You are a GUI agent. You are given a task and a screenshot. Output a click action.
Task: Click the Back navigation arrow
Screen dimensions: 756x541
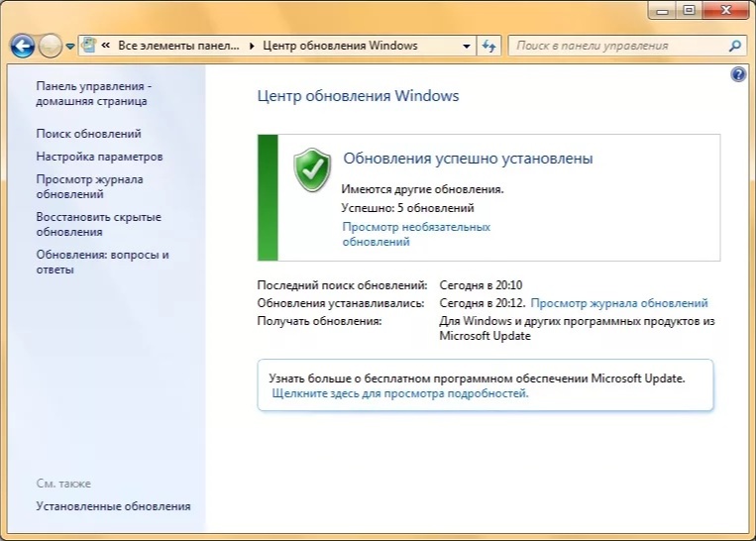pyautogui.click(x=22, y=47)
